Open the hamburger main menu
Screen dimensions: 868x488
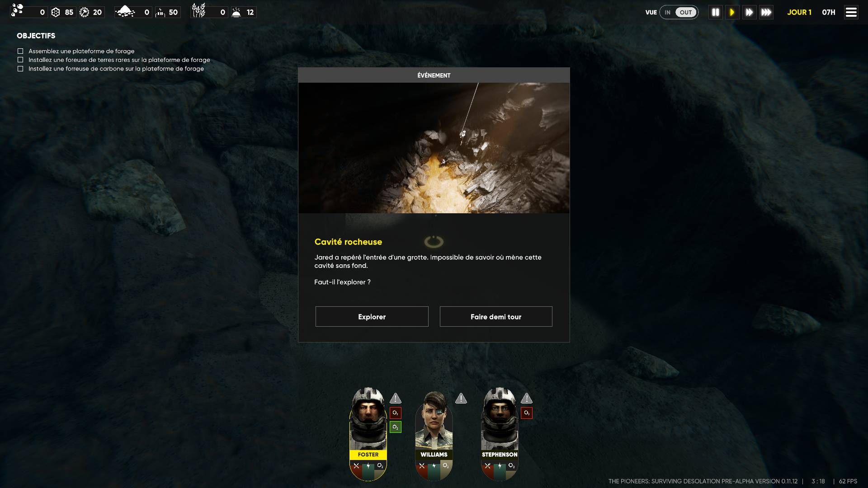[851, 12]
